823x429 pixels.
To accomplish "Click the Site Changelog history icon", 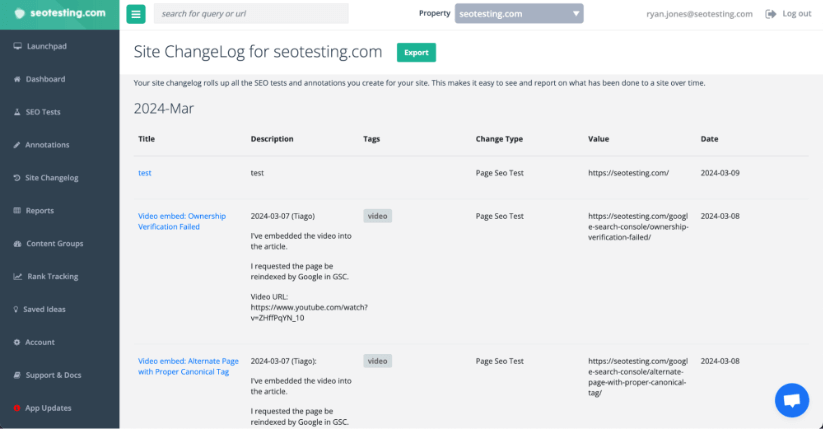I will pyautogui.click(x=17, y=178).
